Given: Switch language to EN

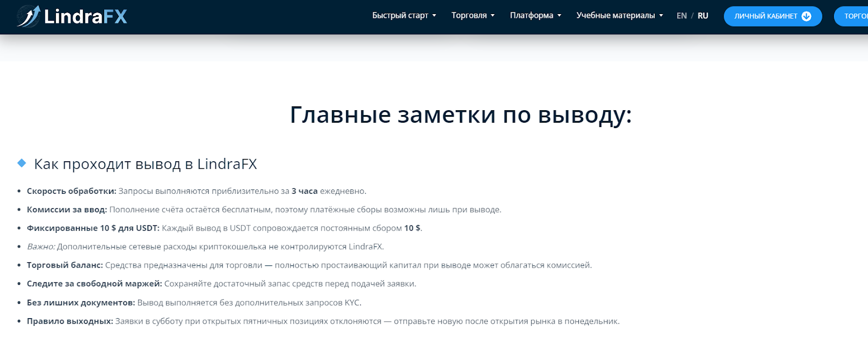Looking at the screenshot, I should coord(681,16).
